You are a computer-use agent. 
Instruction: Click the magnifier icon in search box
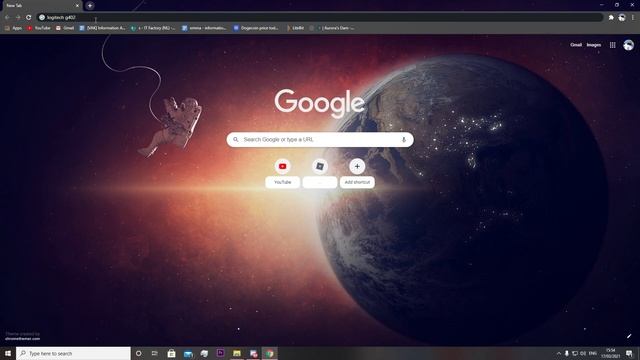coord(236,140)
